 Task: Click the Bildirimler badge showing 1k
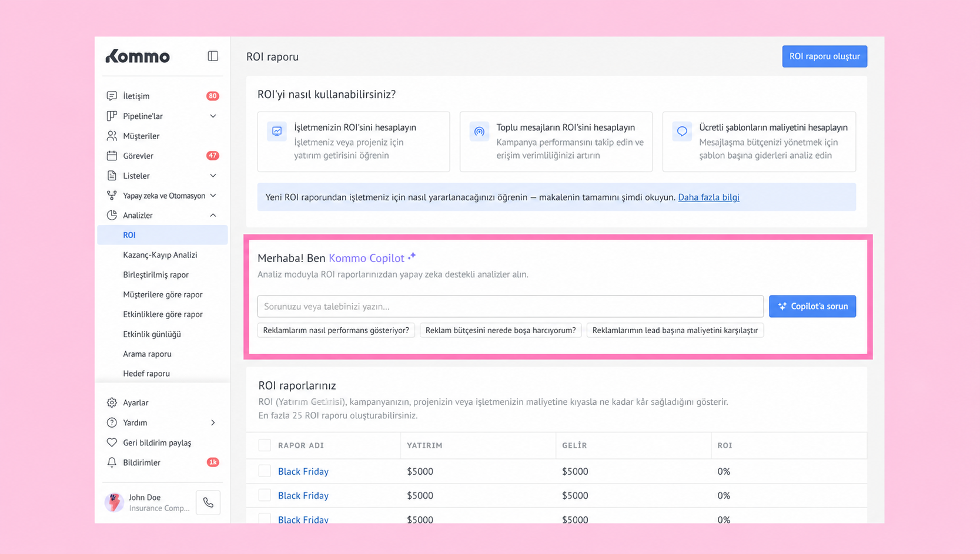(x=213, y=462)
